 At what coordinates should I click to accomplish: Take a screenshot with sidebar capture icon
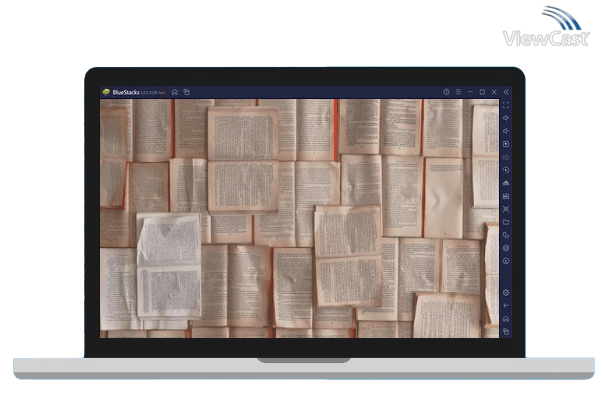click(506, 209)
